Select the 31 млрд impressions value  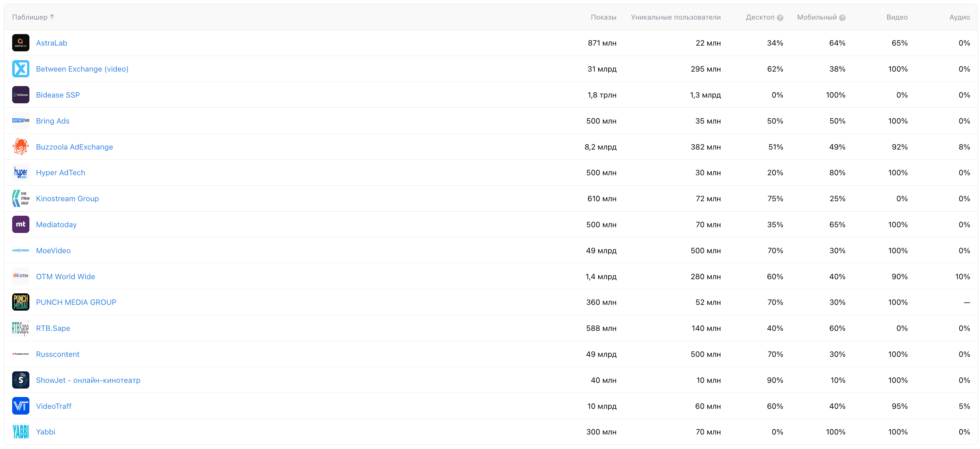[x=602, y=69]
